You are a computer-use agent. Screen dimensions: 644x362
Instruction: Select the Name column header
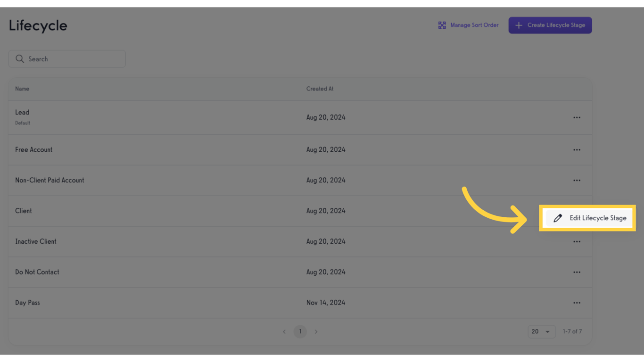(22, 89)
